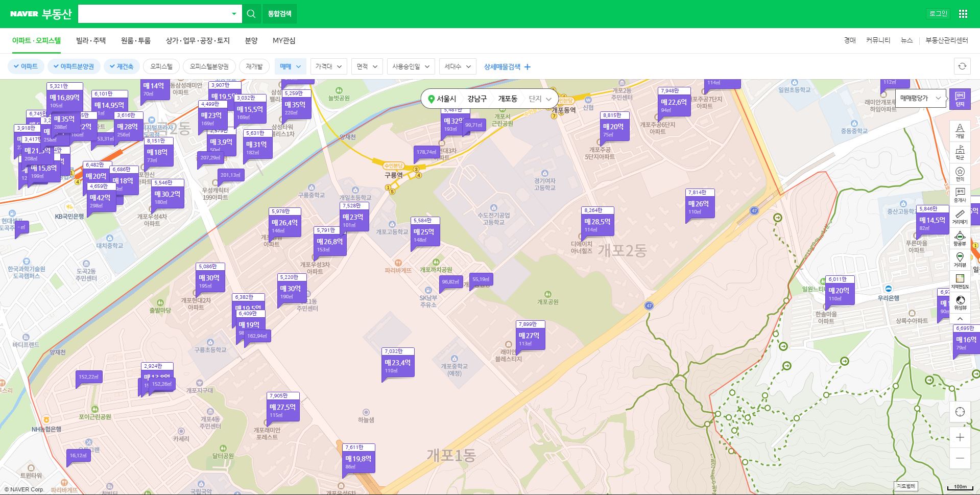Zoom out the map with minus
Viewport: 980px width, 495px height.
coord(960,458)
